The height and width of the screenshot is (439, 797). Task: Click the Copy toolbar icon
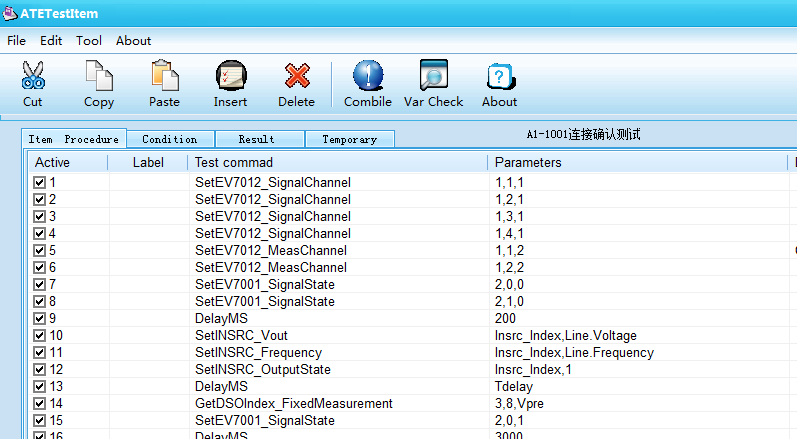(98, 76)
